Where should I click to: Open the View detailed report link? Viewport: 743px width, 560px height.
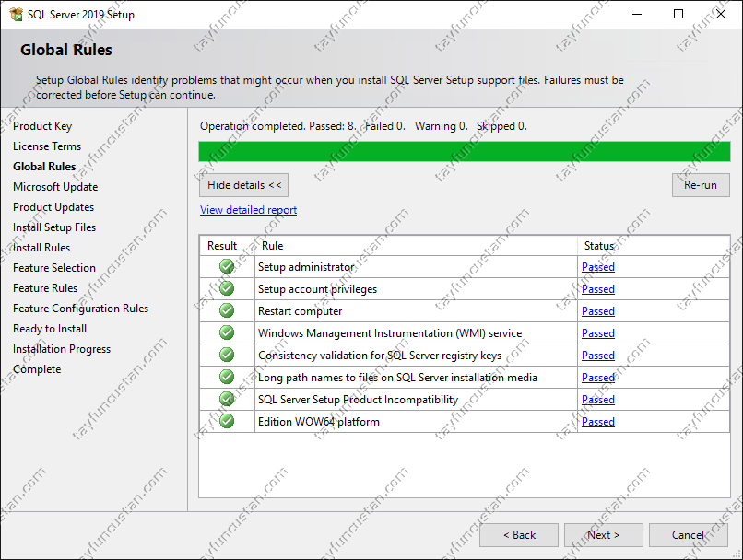[248, 210]
